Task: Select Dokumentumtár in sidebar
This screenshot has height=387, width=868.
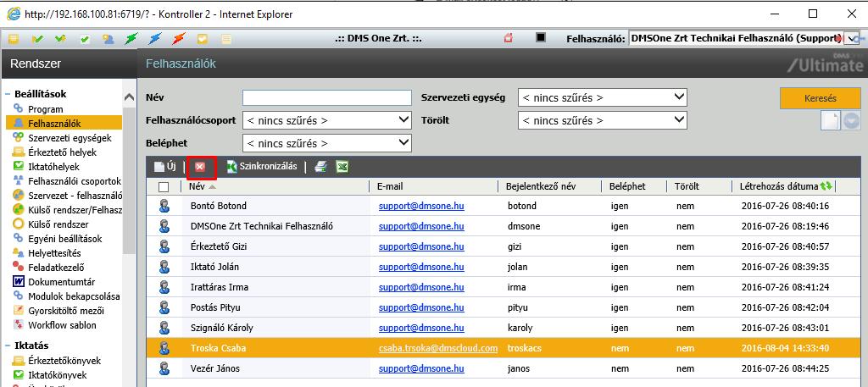Action: 61,282
